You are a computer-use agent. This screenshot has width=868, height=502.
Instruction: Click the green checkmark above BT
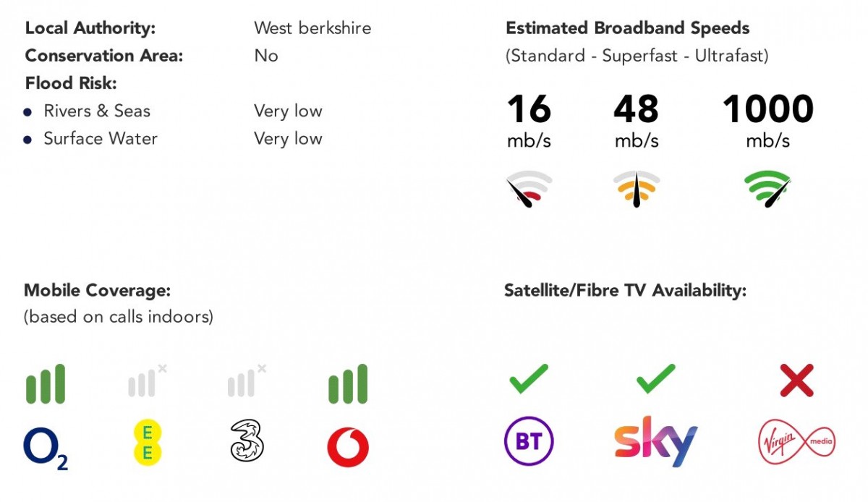(x=529, y=379)
